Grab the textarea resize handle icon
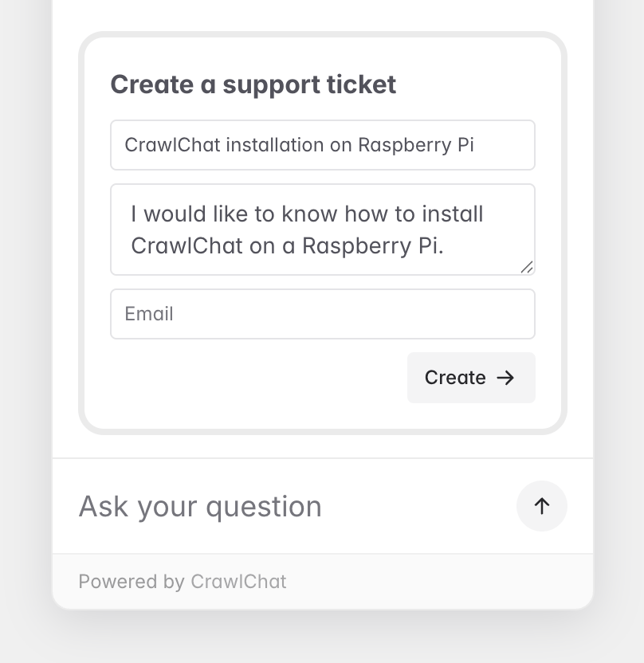Image resolution: width=644 pixels, height=663 pixels. click(527, 267)
